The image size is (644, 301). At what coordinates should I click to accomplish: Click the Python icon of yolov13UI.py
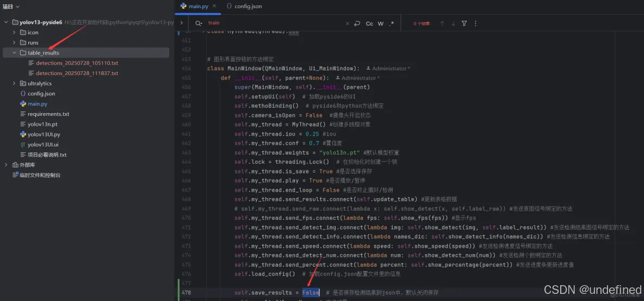tap(23, 134)
